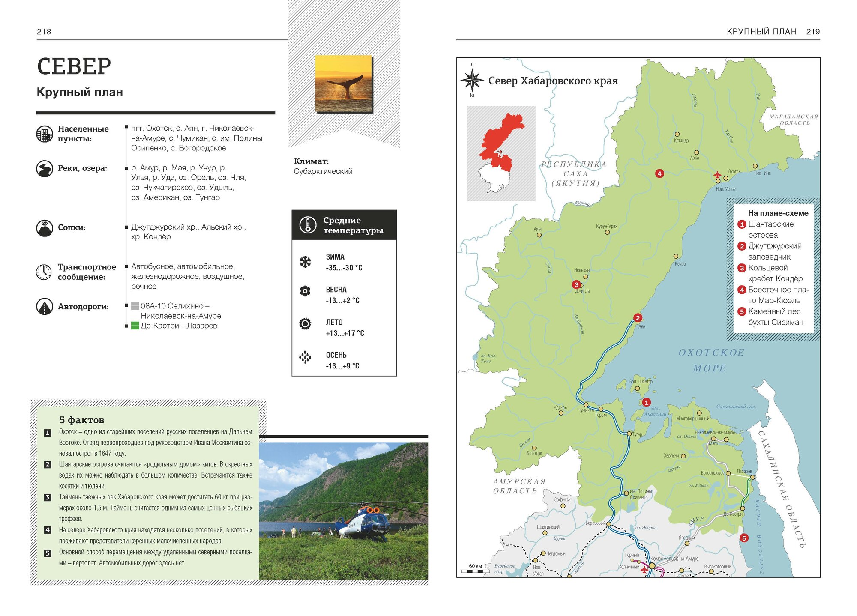This screenshot has height=616, width=857.
Task: Click the rain drops icon beside ОСЕНЬ
Action: click(x=305, y=357)
